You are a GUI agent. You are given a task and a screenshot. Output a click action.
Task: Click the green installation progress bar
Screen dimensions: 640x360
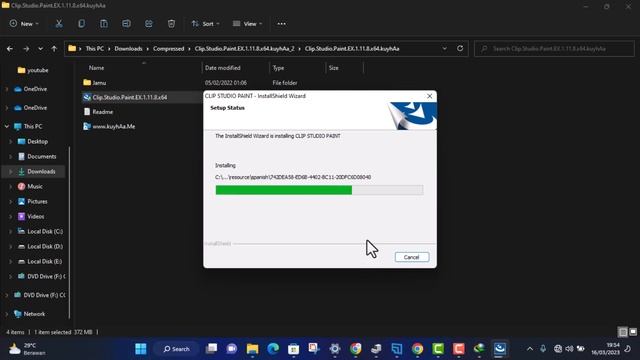[x=319, y=190]
